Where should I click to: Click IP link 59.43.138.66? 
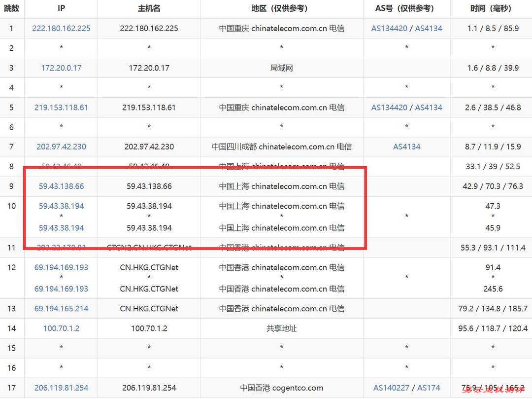coord(61,186)
